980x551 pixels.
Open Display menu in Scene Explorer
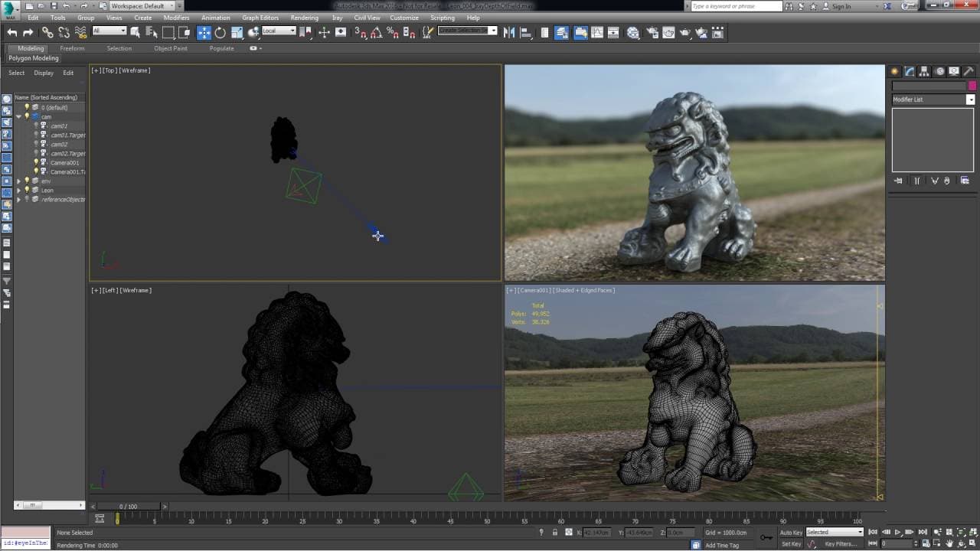[x=44, y=73]
